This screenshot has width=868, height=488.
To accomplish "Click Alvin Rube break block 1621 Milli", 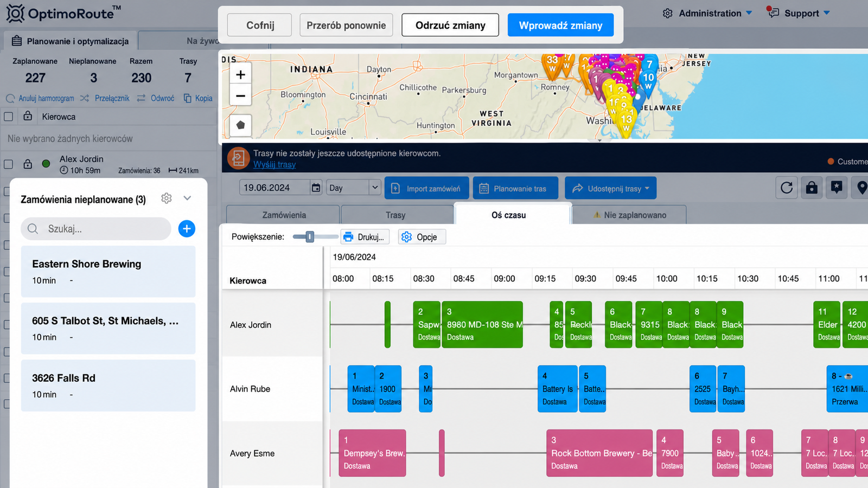I will pos(847,389).
